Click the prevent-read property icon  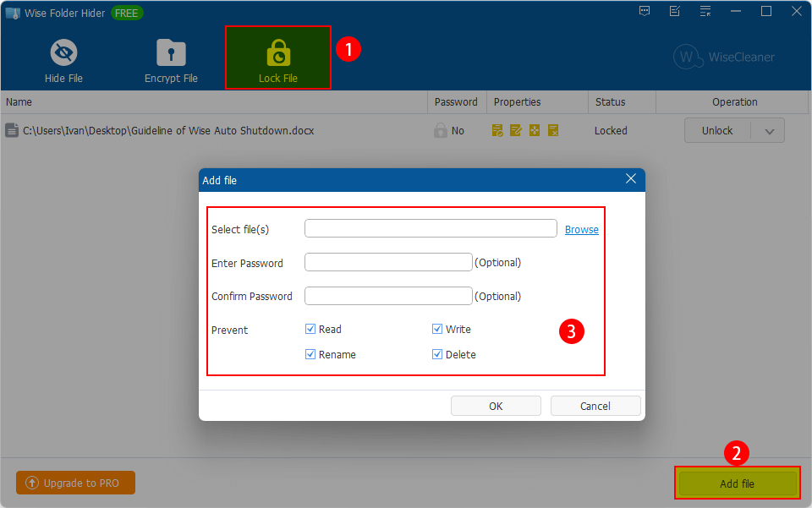coord(497,130)
